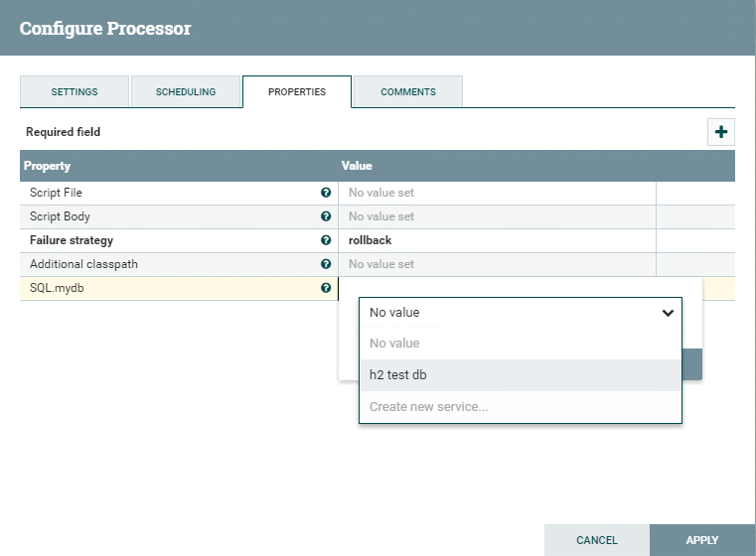Change the rollback failure strategy value

(497, 240)
